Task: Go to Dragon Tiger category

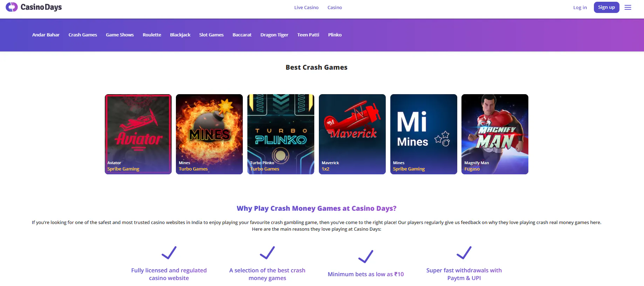Action: 274,35
